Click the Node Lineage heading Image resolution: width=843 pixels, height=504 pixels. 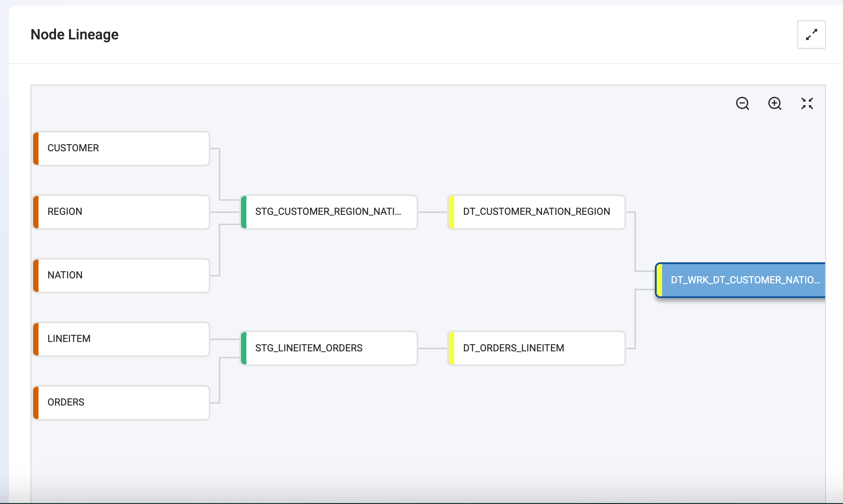pyautogui.click(x=74, y=34)
